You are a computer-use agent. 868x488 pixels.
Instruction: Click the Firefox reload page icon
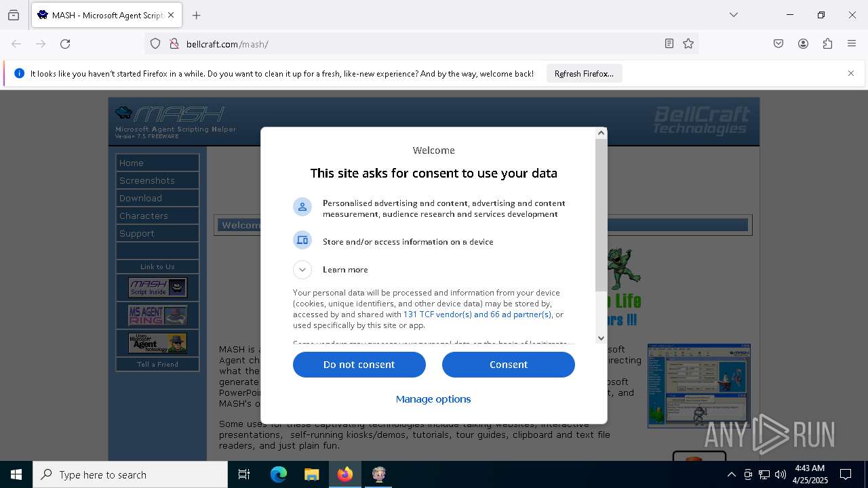pos(65,44)
